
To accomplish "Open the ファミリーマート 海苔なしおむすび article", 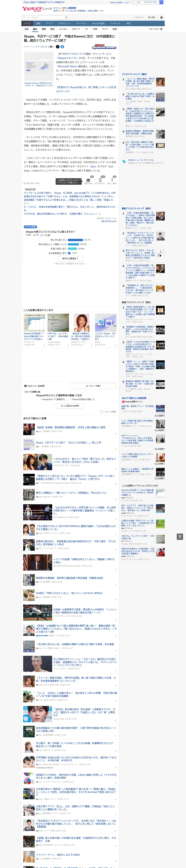I will pos(58,855).
